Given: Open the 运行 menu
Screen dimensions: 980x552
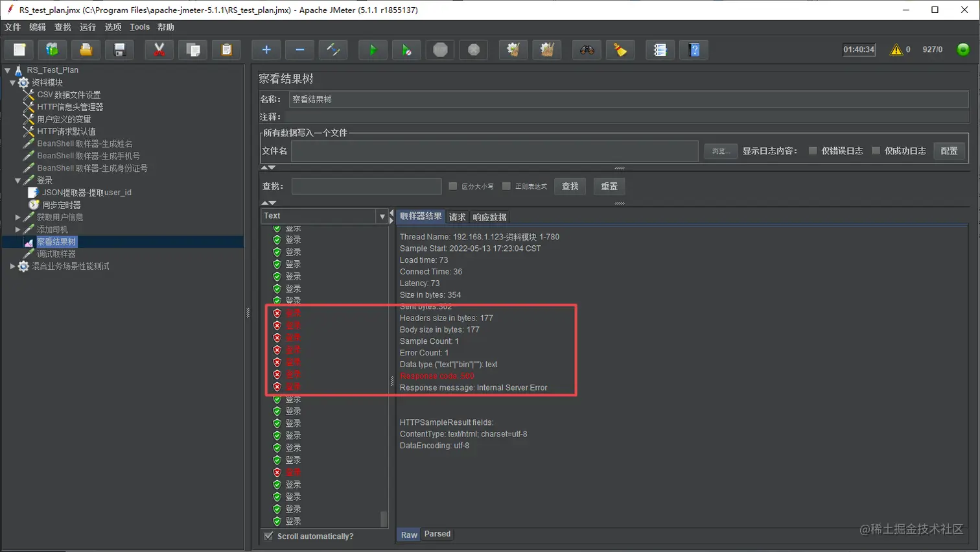Looking at the screenshot, I should (87, 27).
